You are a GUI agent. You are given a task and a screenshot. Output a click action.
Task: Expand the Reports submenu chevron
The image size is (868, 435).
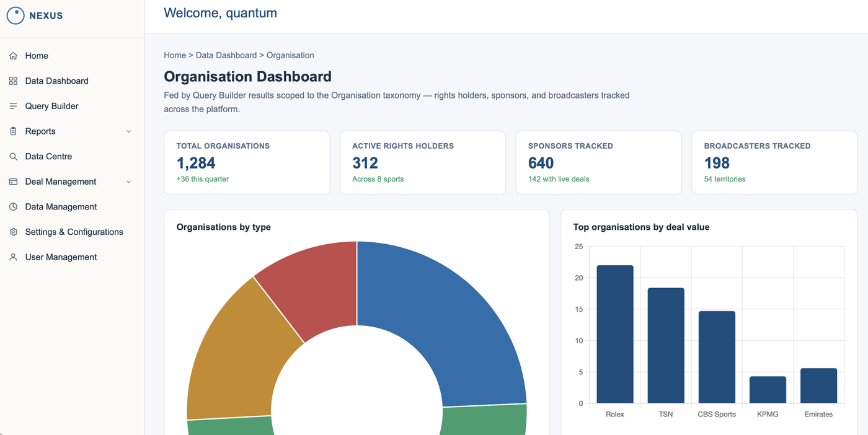(x=129, y=131)
